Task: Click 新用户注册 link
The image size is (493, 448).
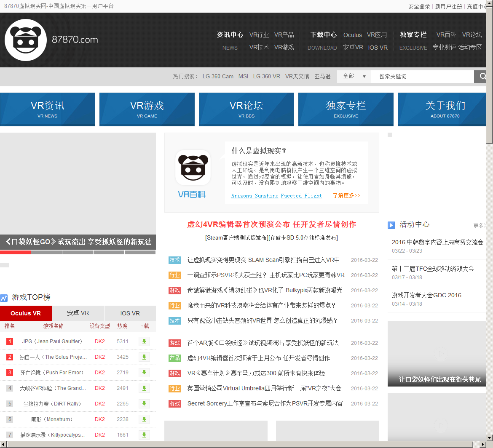Action: [448, 6]
